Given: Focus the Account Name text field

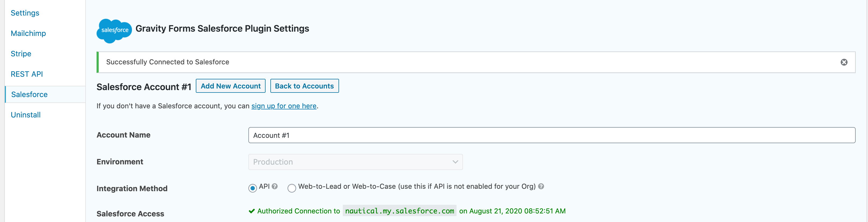Looking at the screenshot, I should point(551,135).
